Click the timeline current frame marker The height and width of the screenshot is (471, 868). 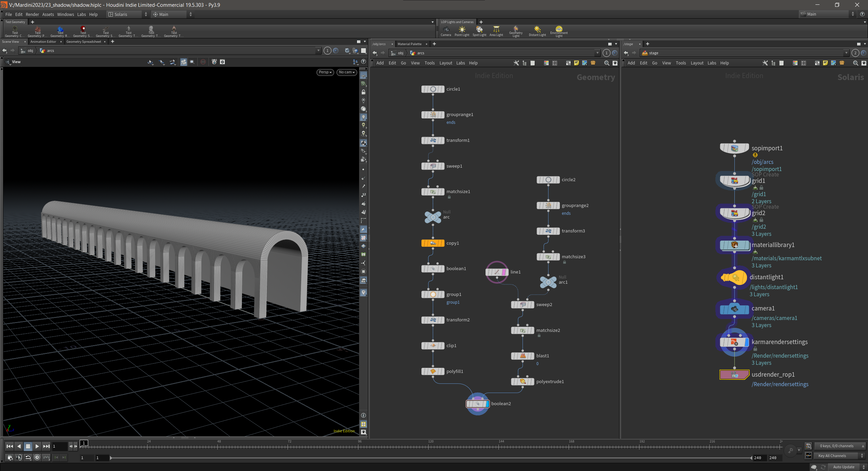[x=84, y=443]
